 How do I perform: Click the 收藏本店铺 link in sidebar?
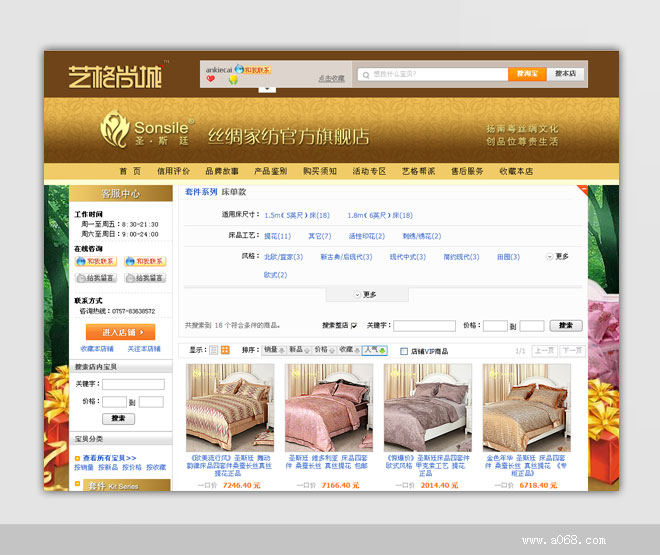click(97, 349)
